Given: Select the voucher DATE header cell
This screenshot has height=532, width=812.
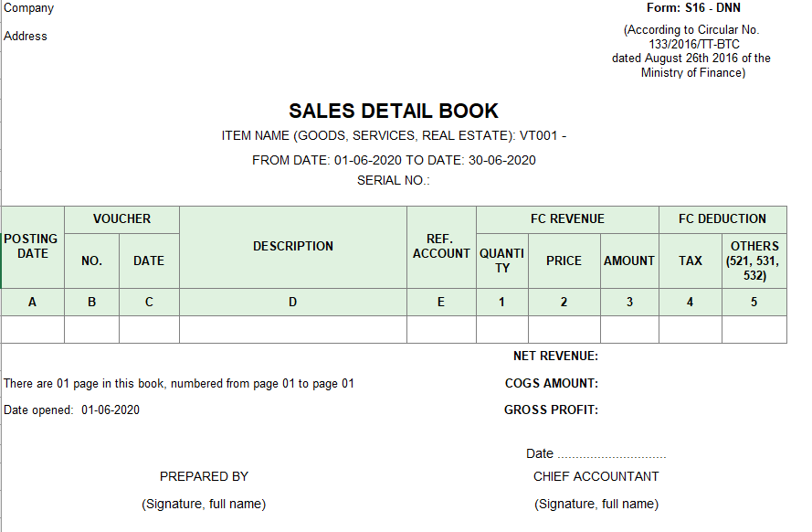Looking at the screenshot, I should [149, 261].
